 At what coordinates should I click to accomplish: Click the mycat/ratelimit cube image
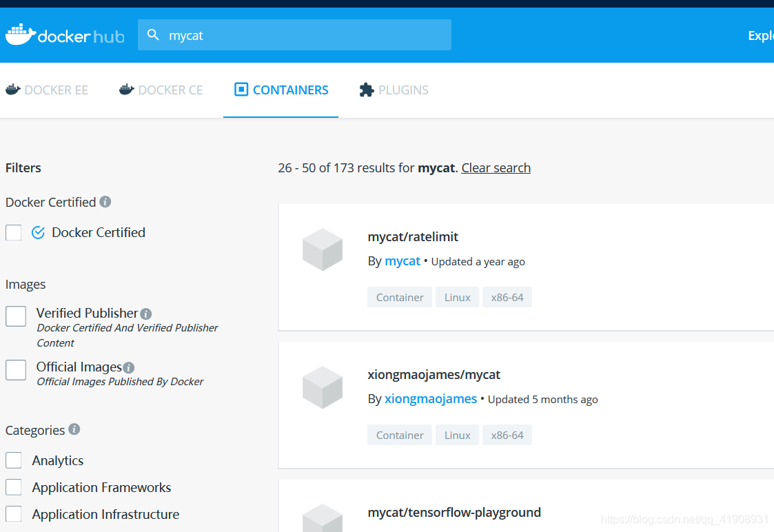[323, 249]
